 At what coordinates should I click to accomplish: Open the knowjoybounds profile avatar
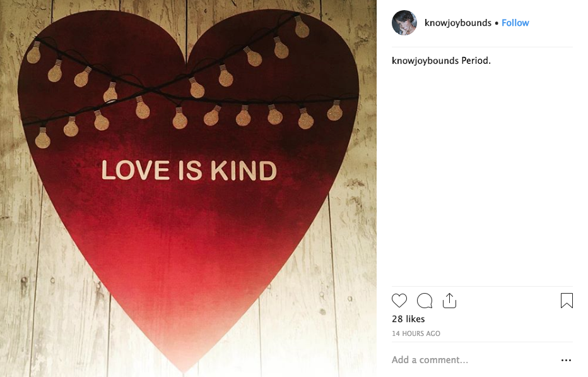coord(404,23)
